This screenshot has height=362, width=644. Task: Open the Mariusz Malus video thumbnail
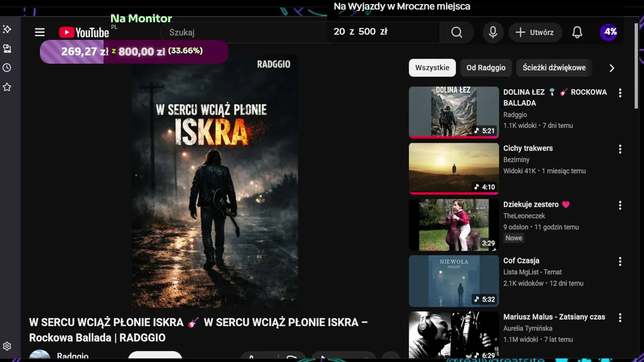pos(454,335)
